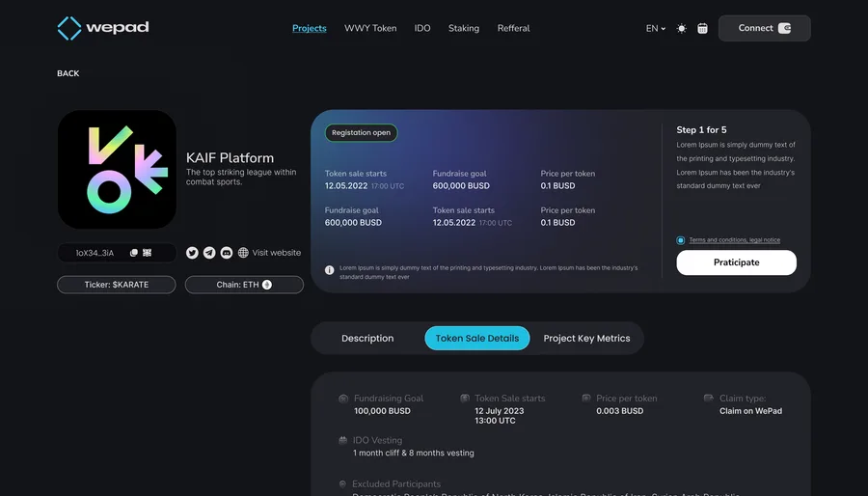
Task: Select the Token Sale Details tab
Action: 477,339
